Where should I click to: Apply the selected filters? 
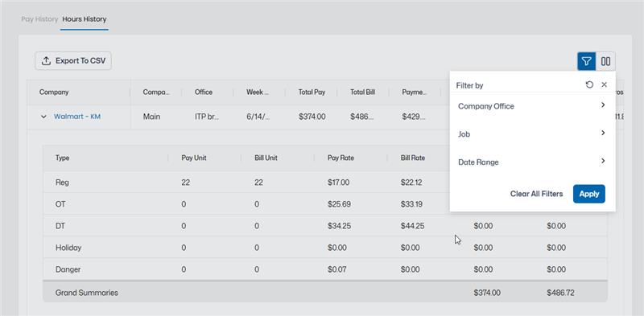pyautogui.click(x=589, y=194)
